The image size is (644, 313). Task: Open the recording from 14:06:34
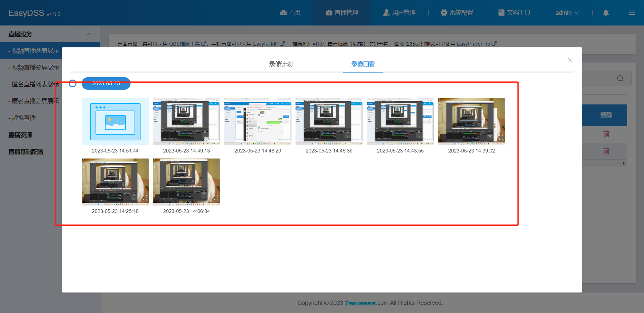coord(186,182)
